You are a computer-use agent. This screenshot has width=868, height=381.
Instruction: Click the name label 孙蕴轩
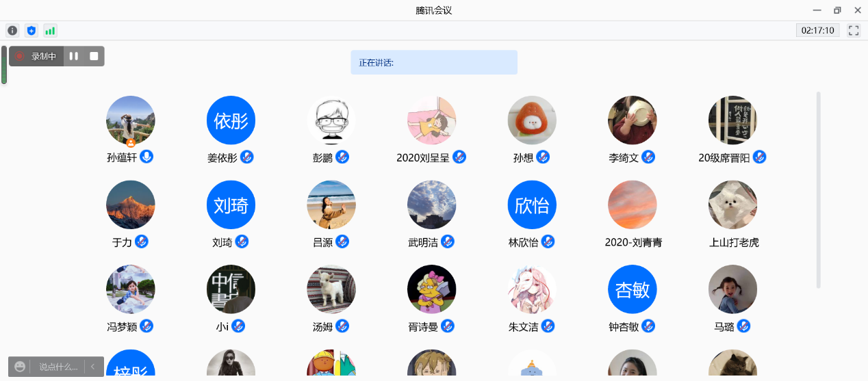pyautogui.click(x=122, y=157)
